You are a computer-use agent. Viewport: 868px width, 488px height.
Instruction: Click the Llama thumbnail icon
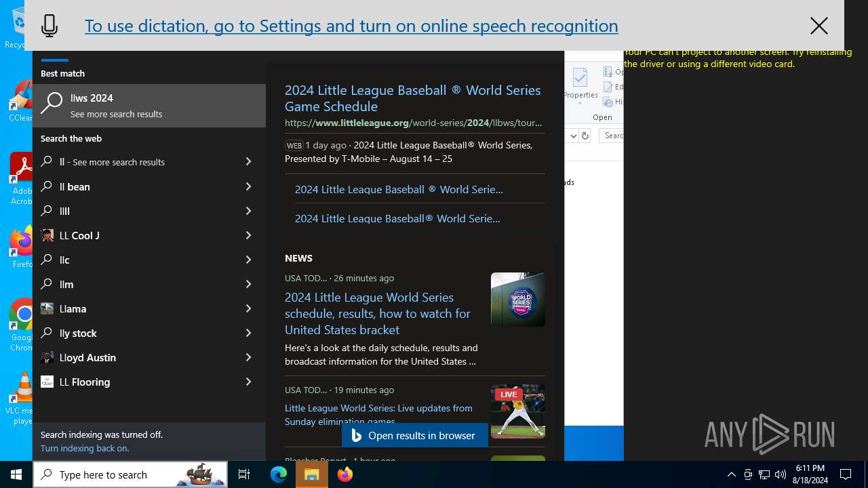(47, 308)
